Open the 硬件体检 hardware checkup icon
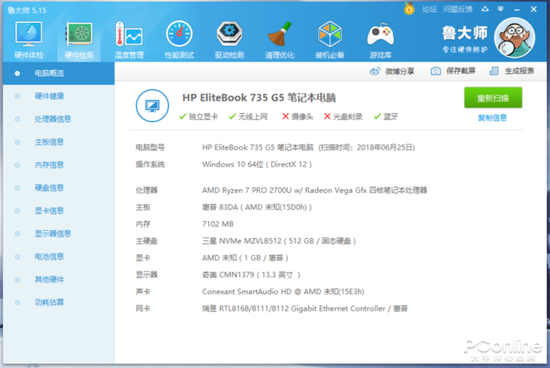Screen dimensions: 550x368 pos(29,40)
